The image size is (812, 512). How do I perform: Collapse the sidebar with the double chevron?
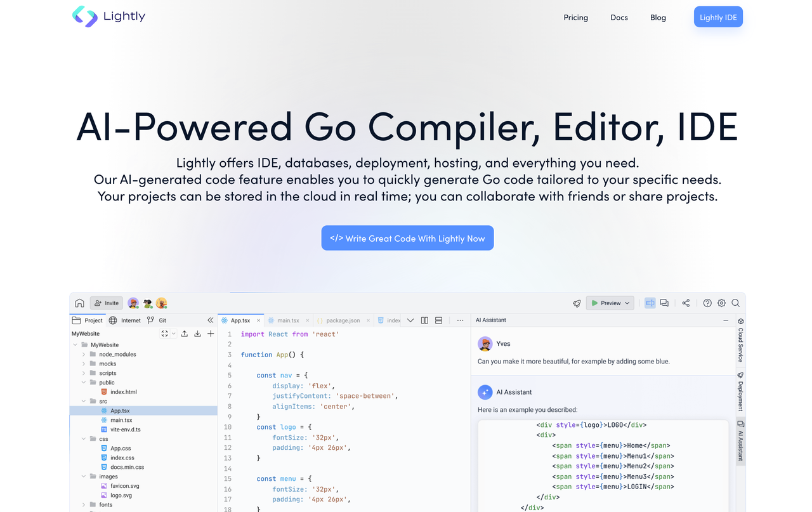[211, 320]
